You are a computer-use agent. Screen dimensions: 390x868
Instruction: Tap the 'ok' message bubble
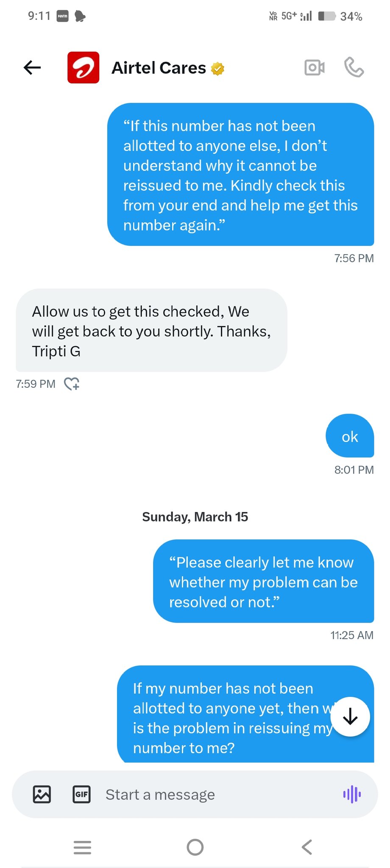350,436
